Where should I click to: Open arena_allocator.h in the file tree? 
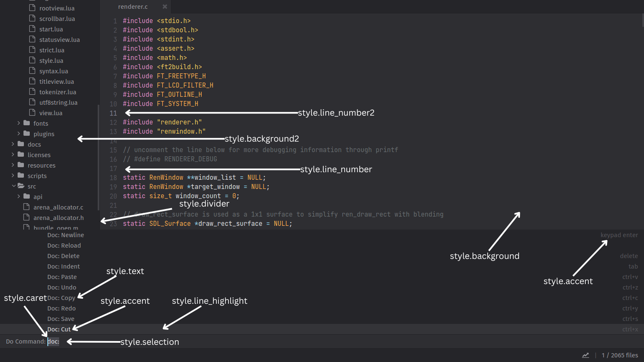pyautogui.click(x=59, y=217)
